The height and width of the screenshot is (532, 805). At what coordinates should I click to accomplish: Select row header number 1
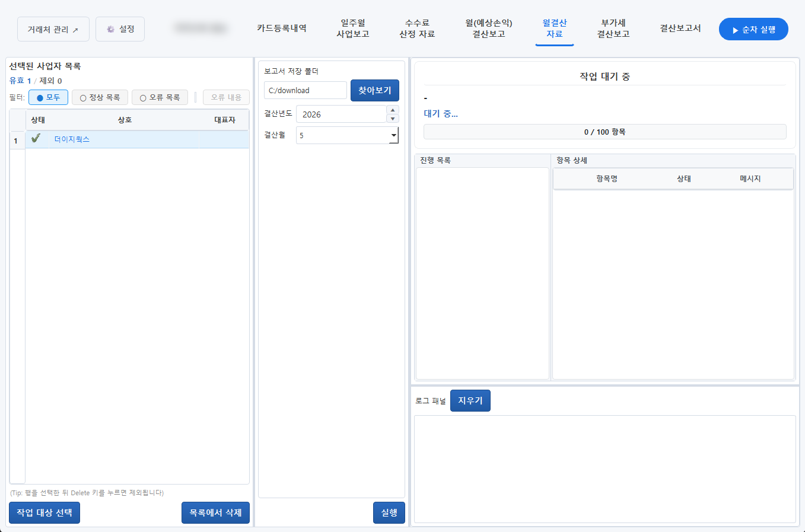(17, 141)
